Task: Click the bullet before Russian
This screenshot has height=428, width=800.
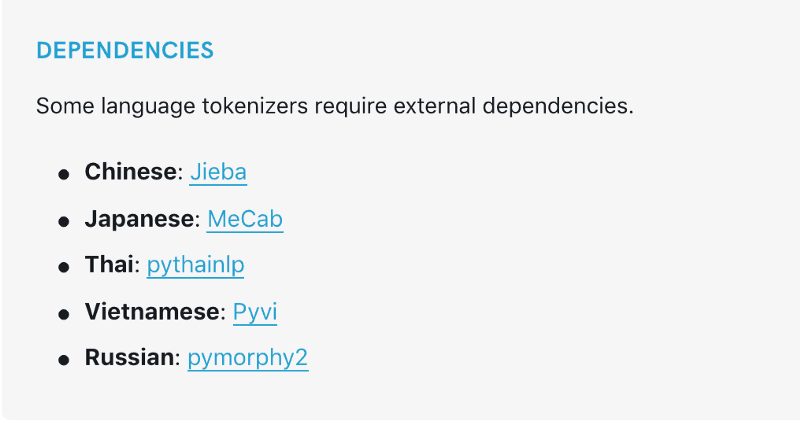Action: (x=64, y=360)
